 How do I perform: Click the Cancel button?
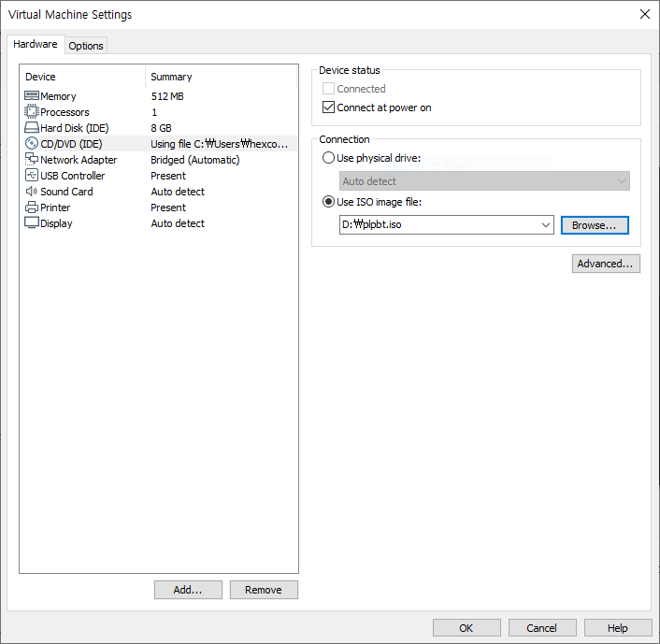click(542, 628)
